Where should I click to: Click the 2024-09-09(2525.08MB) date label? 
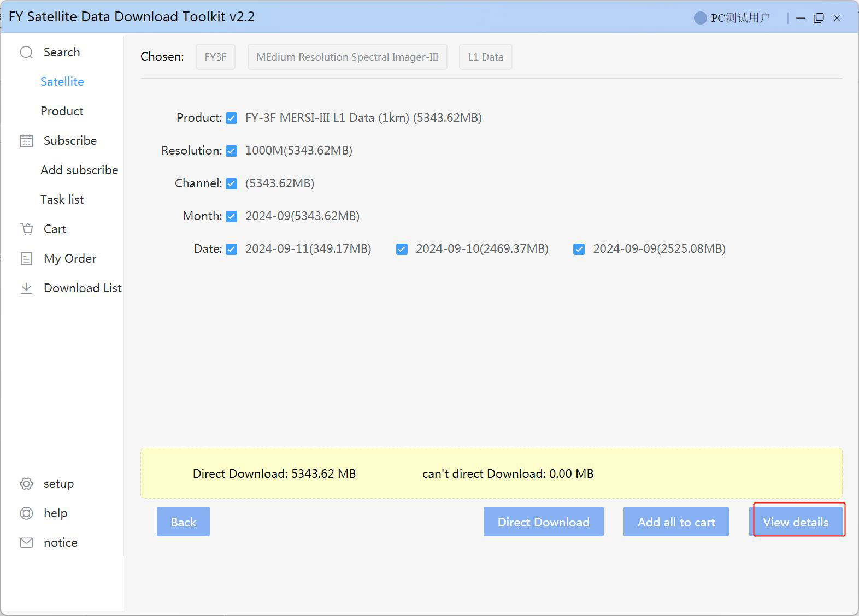click(x=660, y=249)
